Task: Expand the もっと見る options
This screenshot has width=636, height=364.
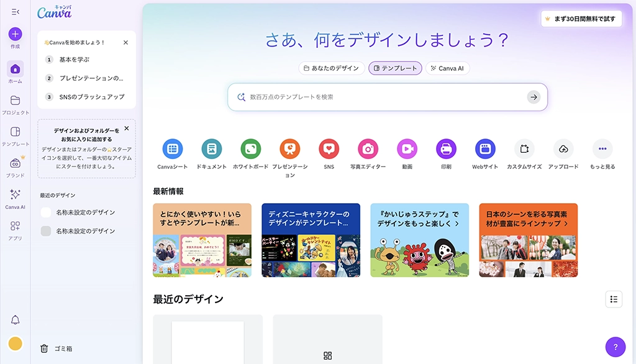Action: pos(602,149)
